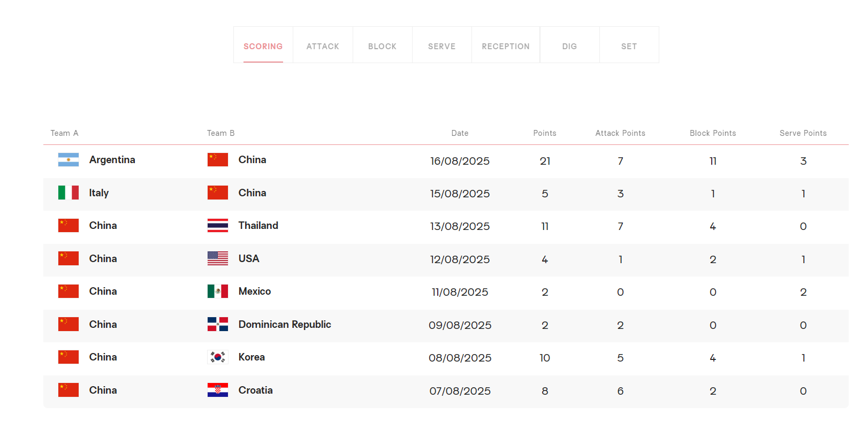Open the Set tab

629,46
